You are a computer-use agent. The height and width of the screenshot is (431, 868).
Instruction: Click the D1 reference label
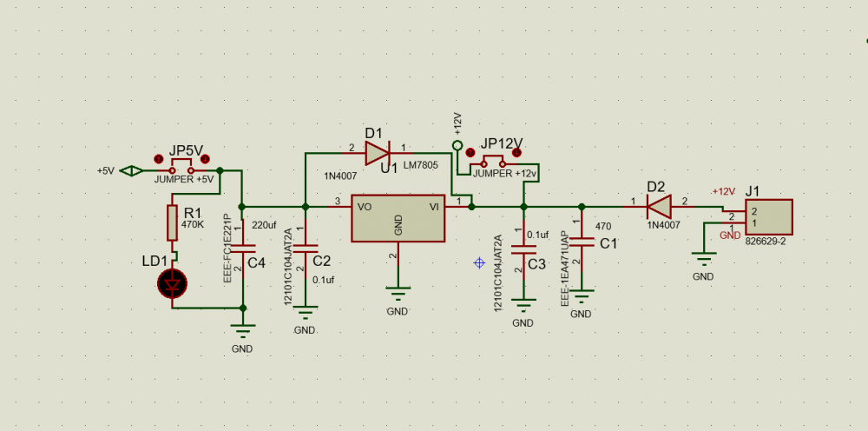373,134
